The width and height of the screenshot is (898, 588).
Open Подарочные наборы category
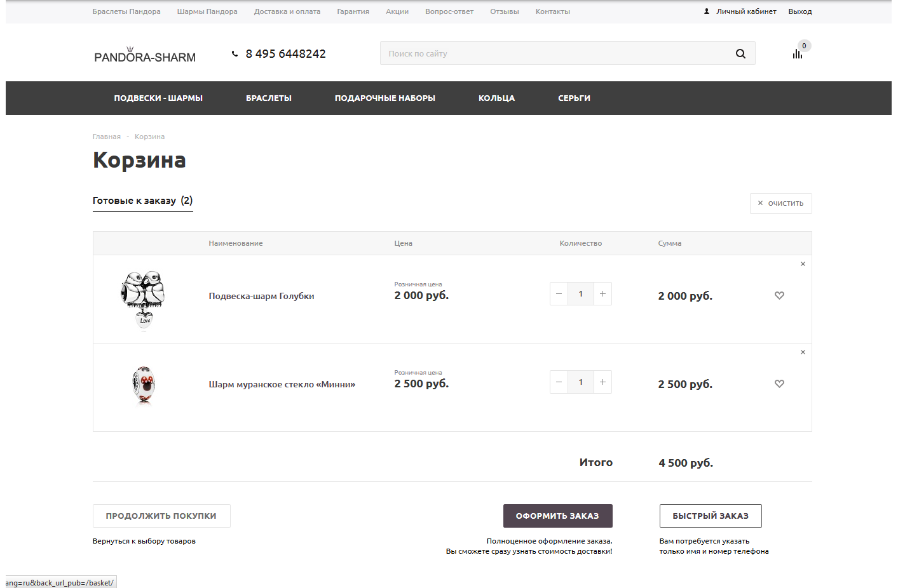pos(385,98)
